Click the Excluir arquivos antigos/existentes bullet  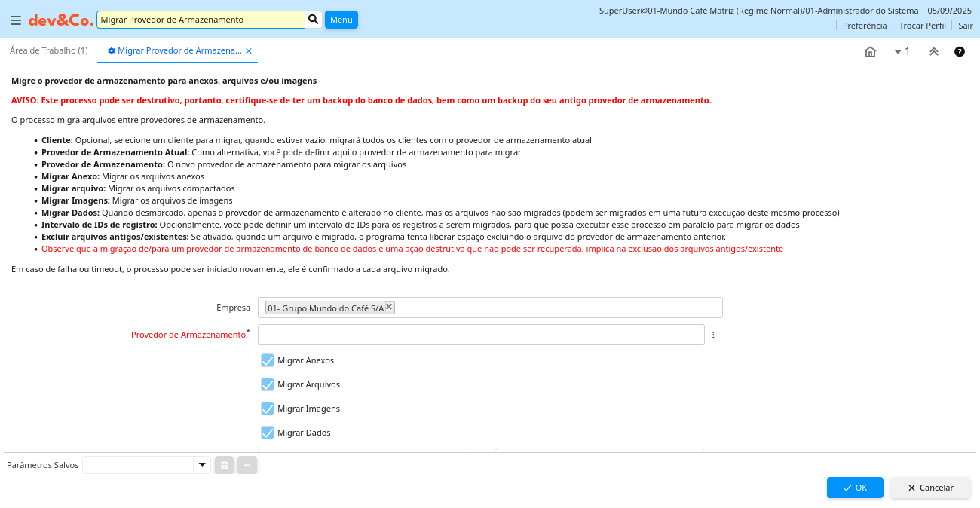click(384, 237)
